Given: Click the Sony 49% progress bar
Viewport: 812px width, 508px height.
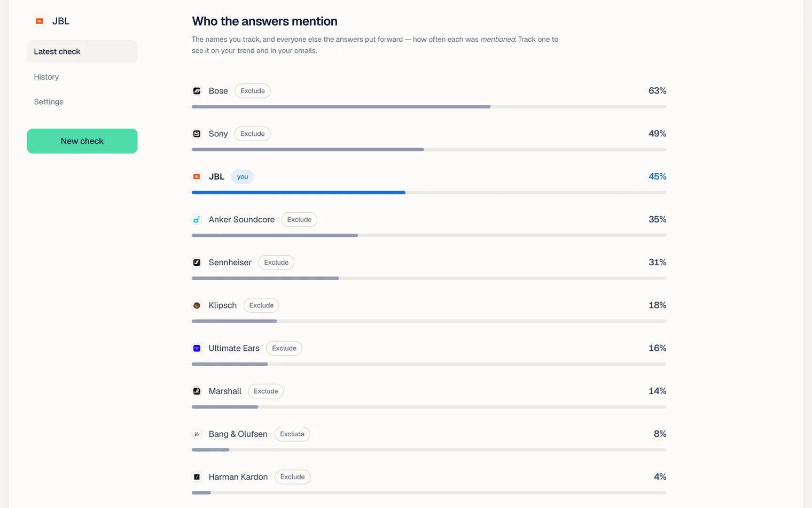Looking at the screenshot, I should coord(429,150).
